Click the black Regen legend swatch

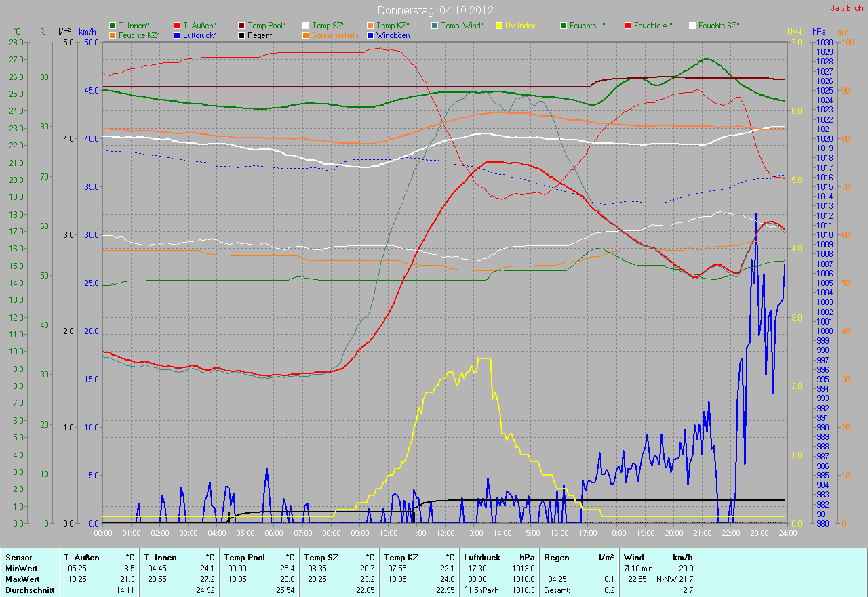click(x=241, y=35)
